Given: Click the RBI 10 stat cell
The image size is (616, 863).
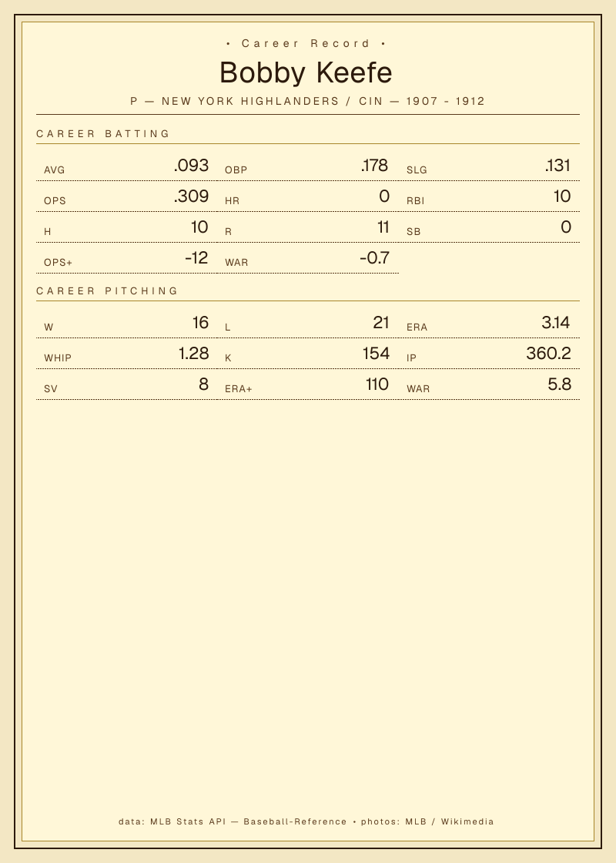Looking at the screenshot, I should tap(489, 196).
